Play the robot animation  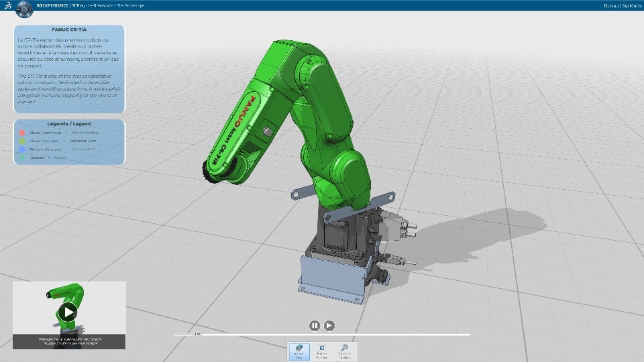pos(329,326)
